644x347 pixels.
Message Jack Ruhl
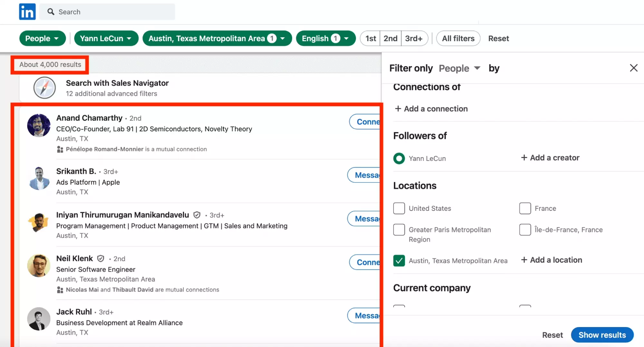(364, 316)
